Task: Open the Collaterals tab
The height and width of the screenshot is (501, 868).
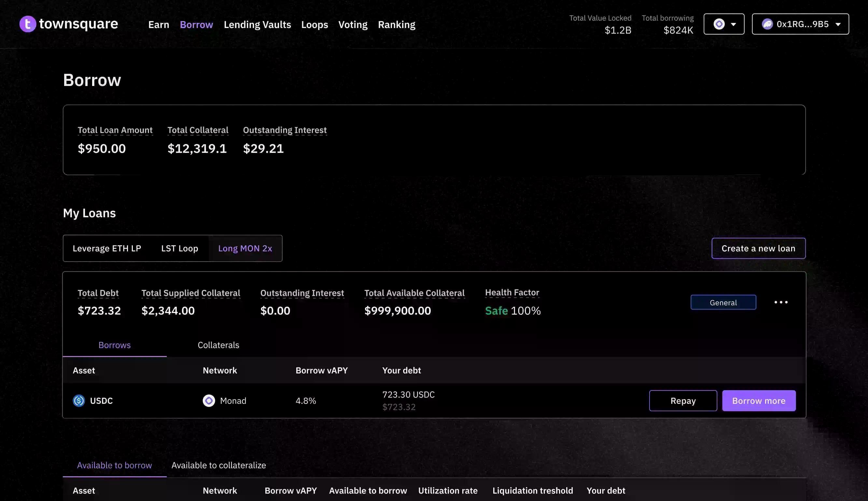Action: 218,345
